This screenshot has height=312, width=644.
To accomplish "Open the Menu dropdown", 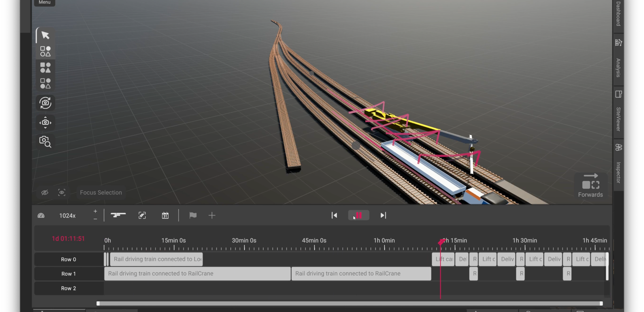I will click(x=45, y=3).
